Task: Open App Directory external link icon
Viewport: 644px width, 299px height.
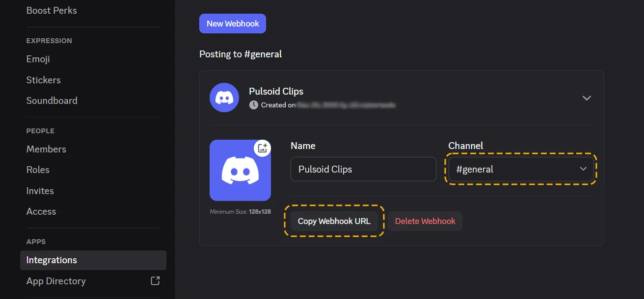Action: pyautogui.click(x=155, y=281)
